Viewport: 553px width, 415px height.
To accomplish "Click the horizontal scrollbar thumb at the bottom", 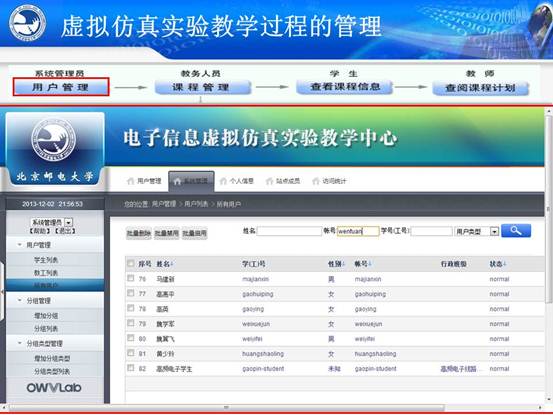I will coord(226,408).
